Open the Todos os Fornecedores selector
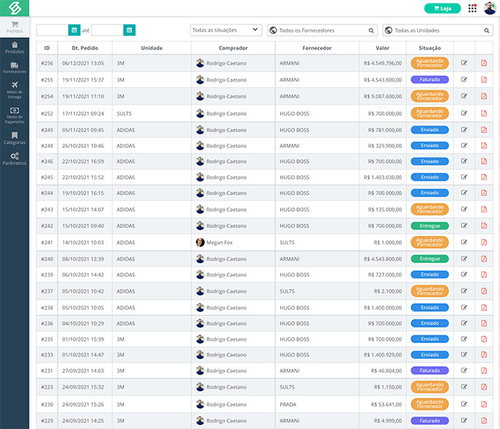This screenshot has width=500, height=429. (322, 30)
